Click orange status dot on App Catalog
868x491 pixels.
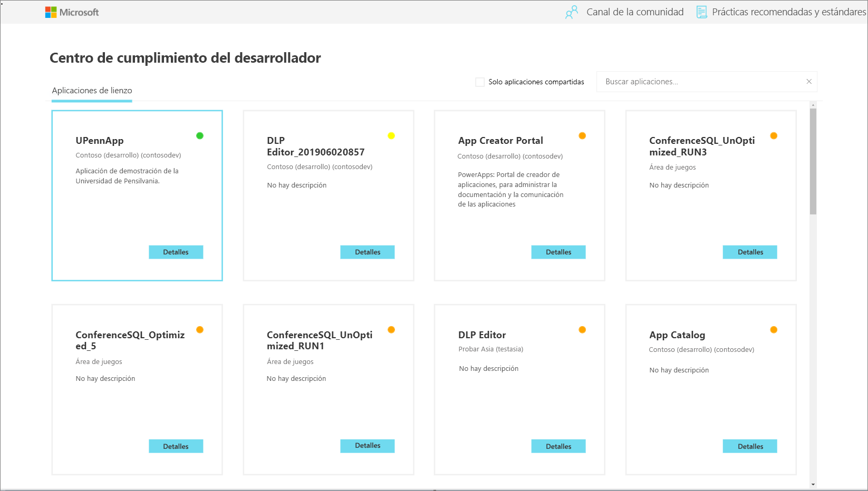click(774, 330)
